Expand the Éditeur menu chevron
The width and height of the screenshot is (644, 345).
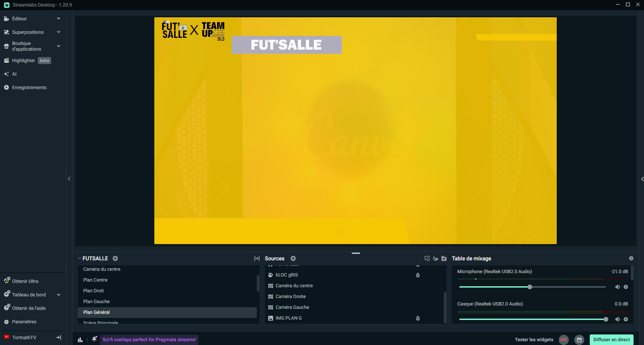pos(59,19)
